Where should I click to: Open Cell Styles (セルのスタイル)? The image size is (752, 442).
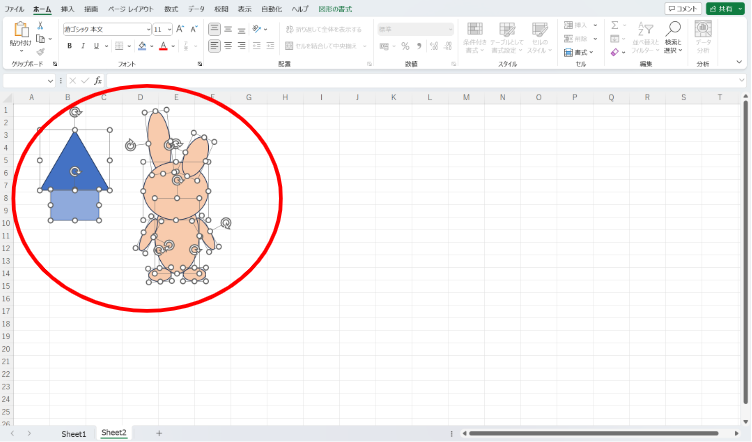[x=540, y=37]
